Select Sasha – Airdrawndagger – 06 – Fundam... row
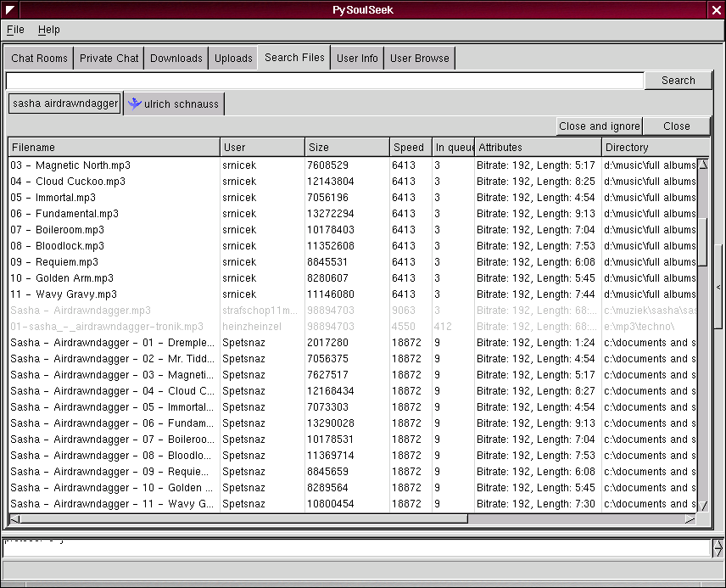726x588 pixels. (353, 423)
